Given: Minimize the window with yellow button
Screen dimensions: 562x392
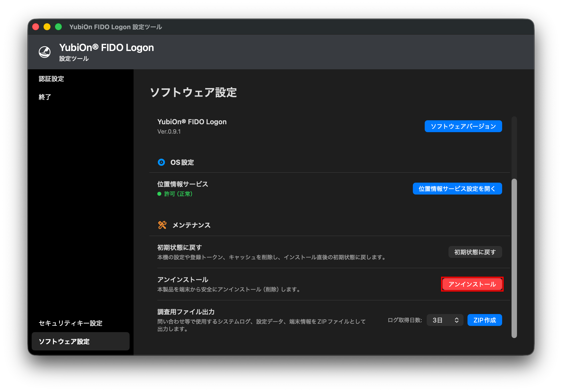Looking at the screenshot, I should [47, 27].
